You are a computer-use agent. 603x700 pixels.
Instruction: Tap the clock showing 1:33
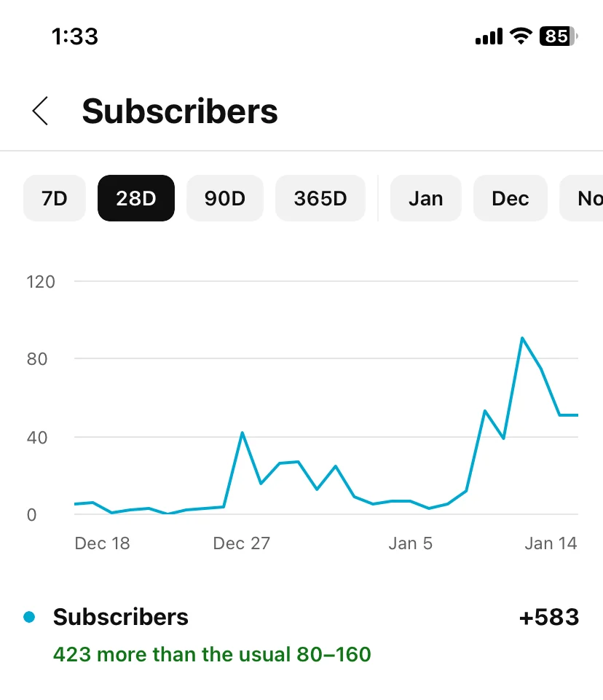(74, 36)
